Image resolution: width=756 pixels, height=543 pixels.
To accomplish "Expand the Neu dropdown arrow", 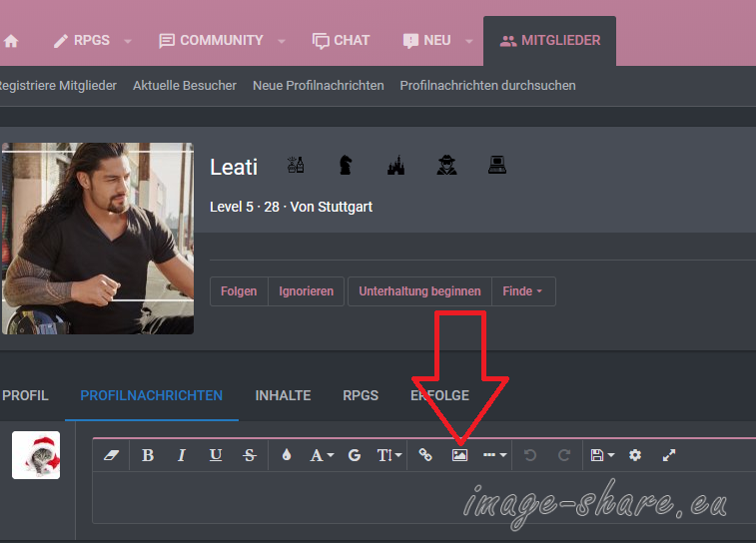I will 469,42.
